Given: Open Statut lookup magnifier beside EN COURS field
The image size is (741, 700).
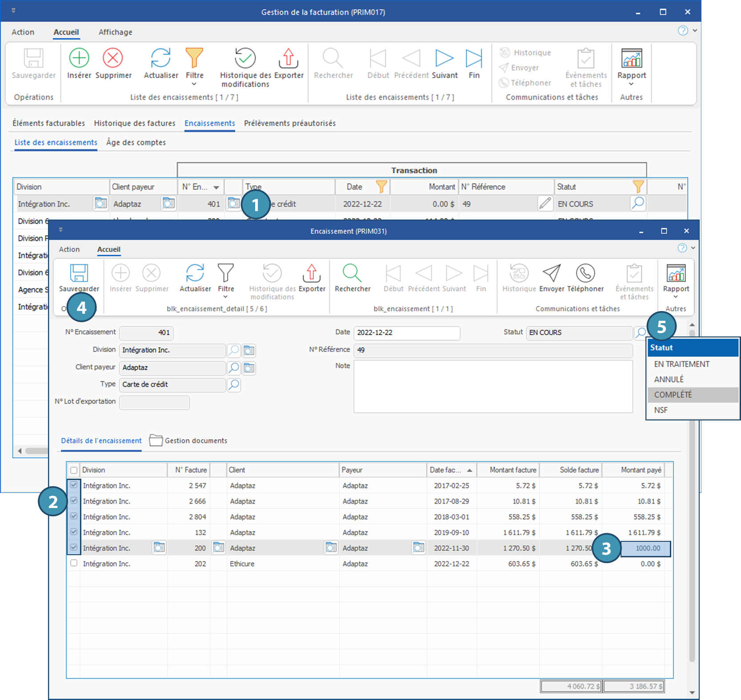Looking at the screenshot, I should point(641,332).
